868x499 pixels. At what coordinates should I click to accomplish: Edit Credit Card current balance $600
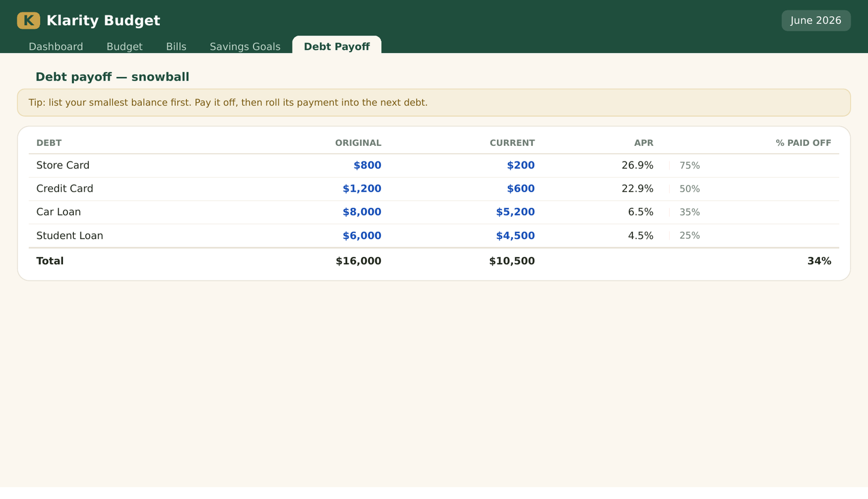[520, 189]
